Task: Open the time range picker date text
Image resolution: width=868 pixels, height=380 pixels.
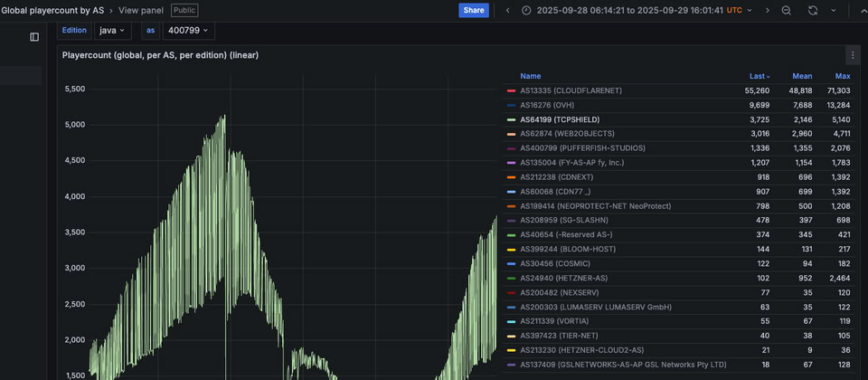Action: (629, 10)
